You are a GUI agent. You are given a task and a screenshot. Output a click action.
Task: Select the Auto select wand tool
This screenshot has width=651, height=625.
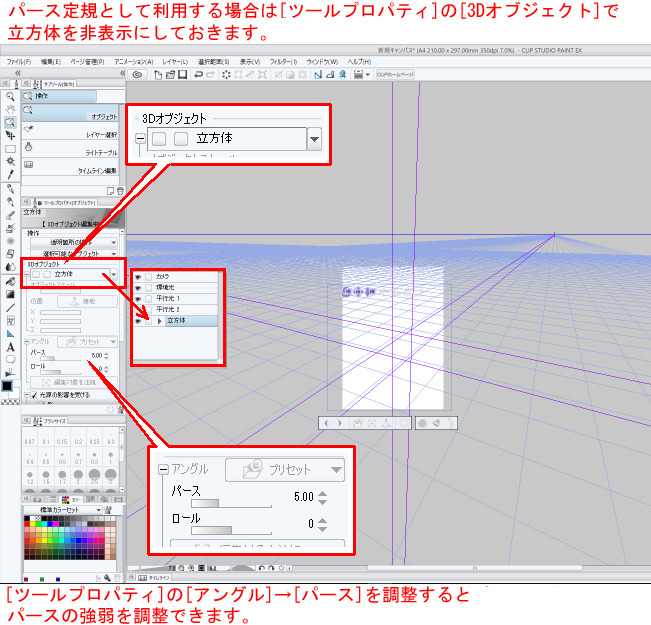point(10,161)
